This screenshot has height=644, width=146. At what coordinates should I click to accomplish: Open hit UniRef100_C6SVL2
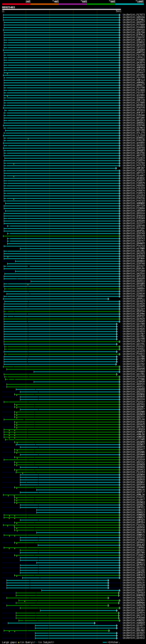pyautogui.click(x=133, y=58)
